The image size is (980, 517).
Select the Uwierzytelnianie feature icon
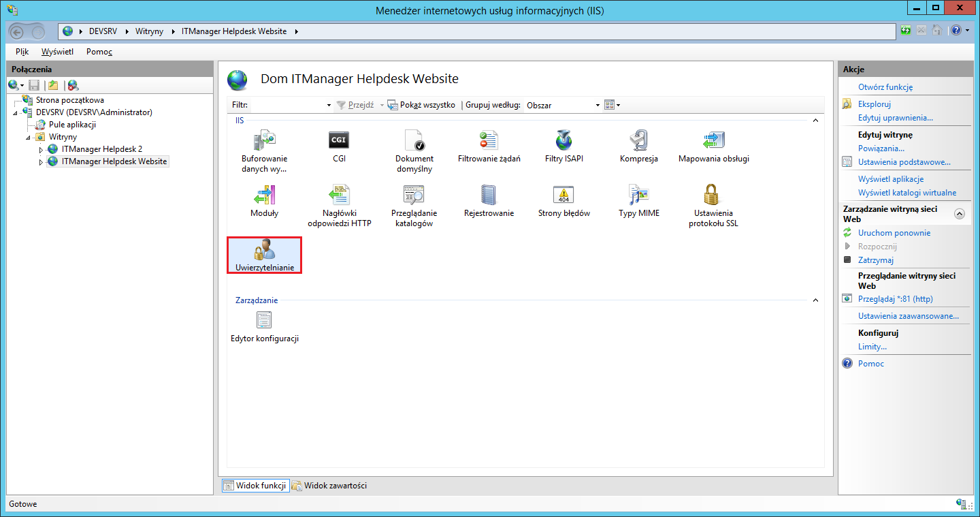264,255
